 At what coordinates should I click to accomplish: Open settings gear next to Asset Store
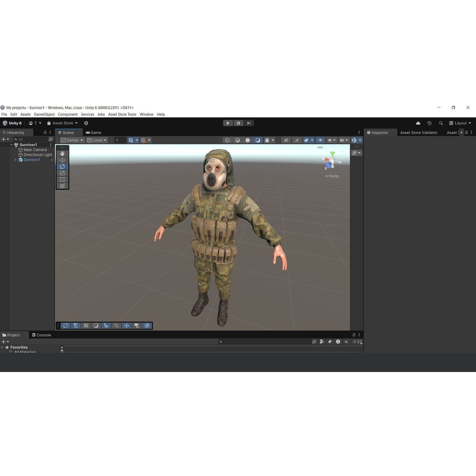tap(86, 123)
